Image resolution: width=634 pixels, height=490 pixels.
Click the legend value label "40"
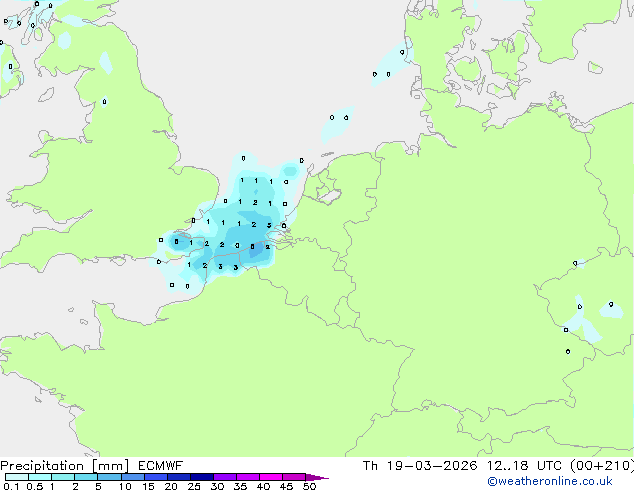(x=263, y=486)
